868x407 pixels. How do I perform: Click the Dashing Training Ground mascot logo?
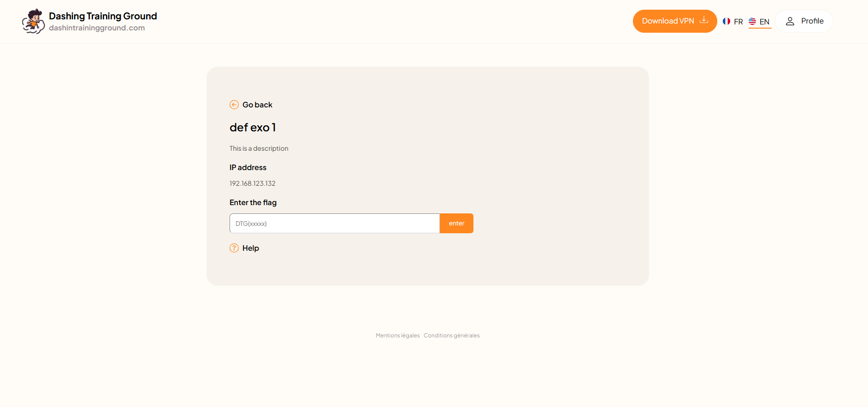pos(33,21)
